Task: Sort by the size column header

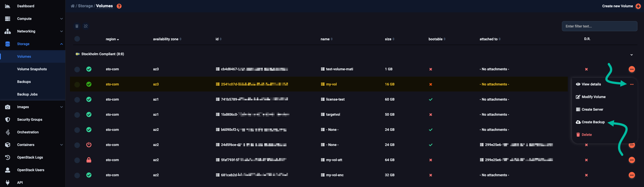Action: click(x=389, y=39)
